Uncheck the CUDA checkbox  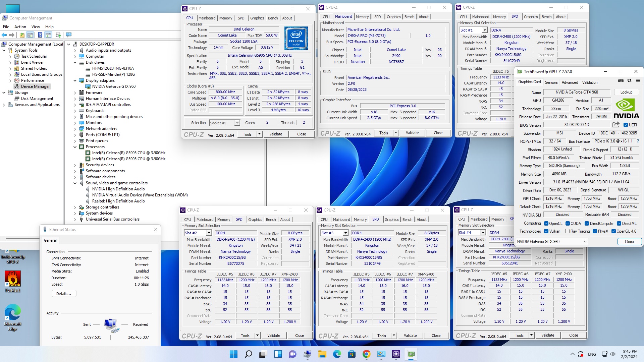coord(568,224)
